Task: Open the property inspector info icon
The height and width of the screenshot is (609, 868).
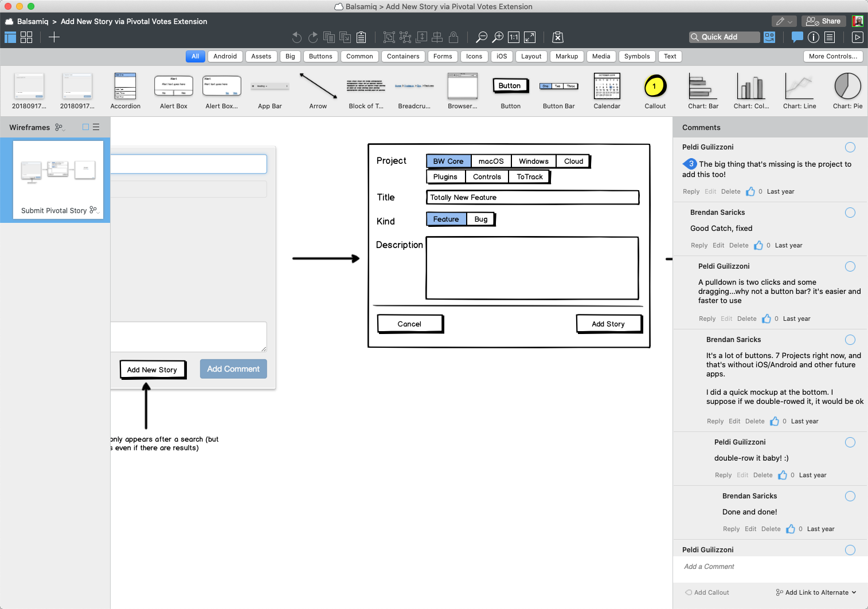Action: coord(813,37)
